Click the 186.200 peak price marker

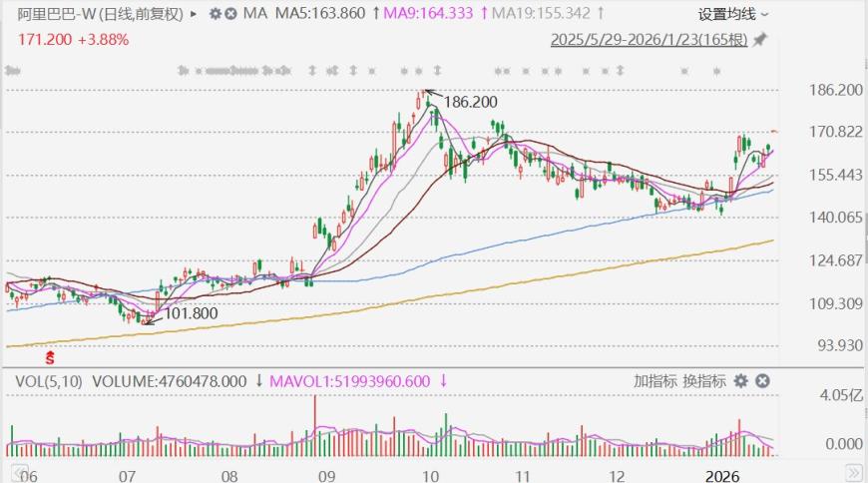[x=470, y=102]
